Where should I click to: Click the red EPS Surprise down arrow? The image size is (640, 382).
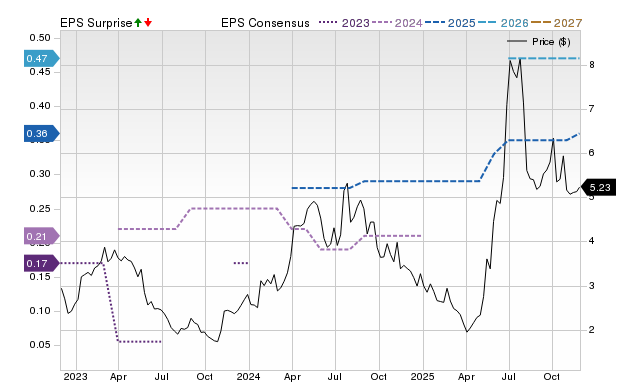(x=148, y=22)
